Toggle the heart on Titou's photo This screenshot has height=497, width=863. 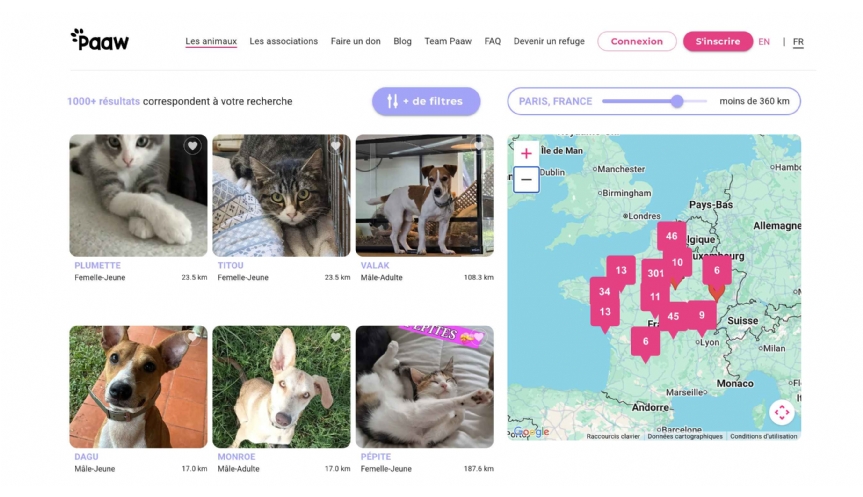click(336, 146)
